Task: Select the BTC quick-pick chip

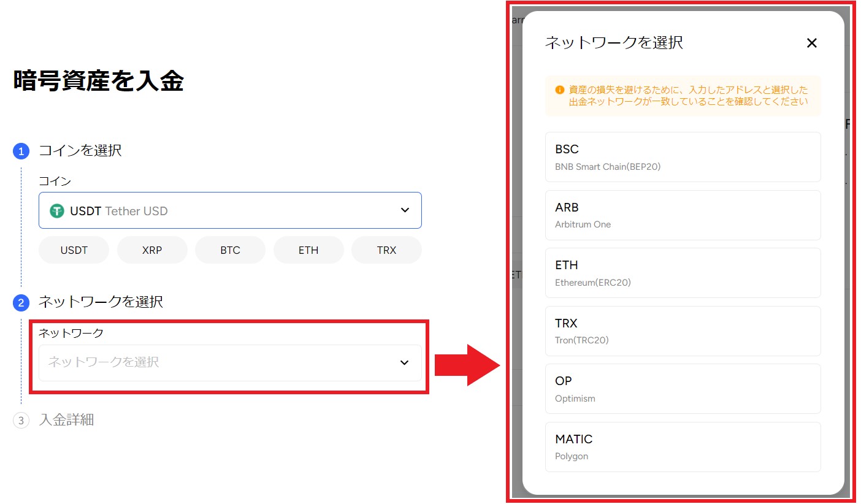Action: click(x=230, y=250)
